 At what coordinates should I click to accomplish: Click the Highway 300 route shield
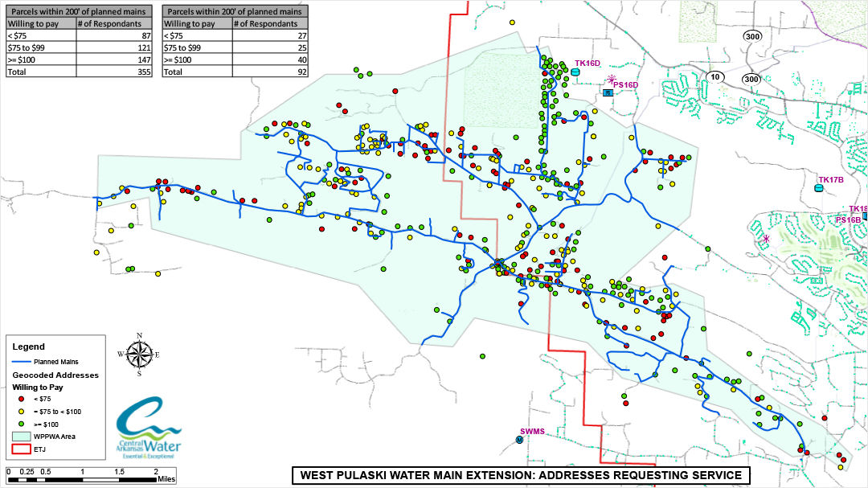752,36
